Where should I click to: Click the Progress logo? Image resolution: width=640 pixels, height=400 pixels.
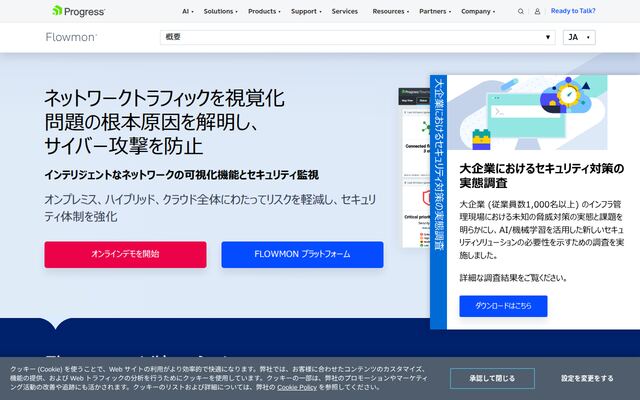(x=78, y=11)
